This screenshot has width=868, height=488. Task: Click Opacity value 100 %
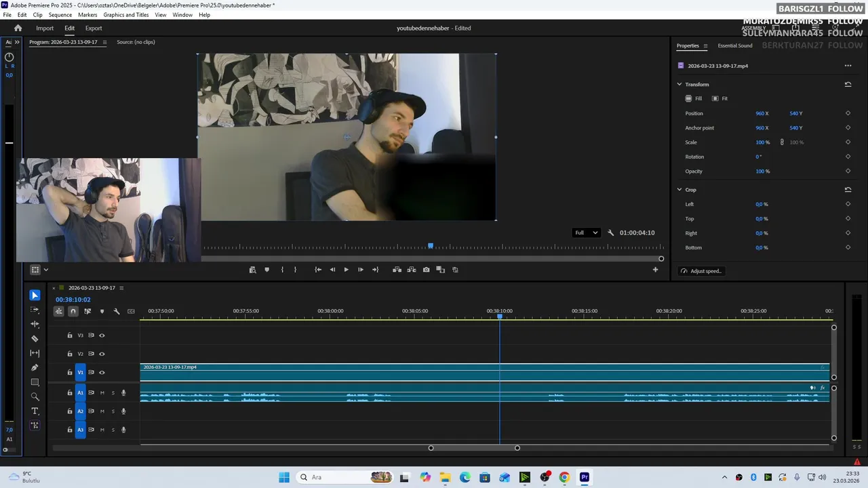click(x=763, y=171)
